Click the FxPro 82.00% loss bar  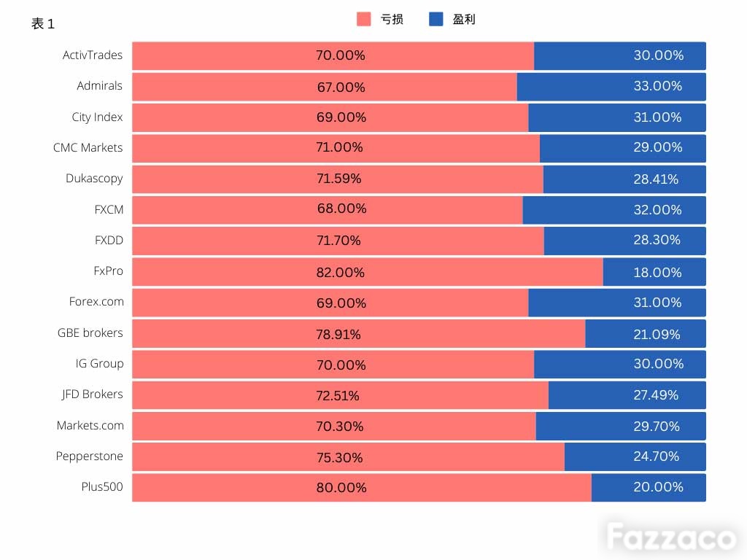pyautogui.click(x=368, y=272)
